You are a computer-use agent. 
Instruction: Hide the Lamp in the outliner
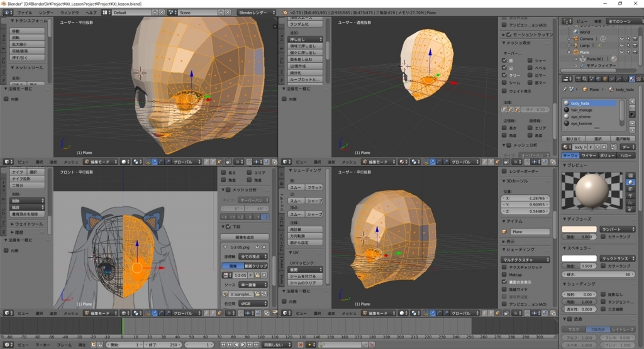coord(621,45)
